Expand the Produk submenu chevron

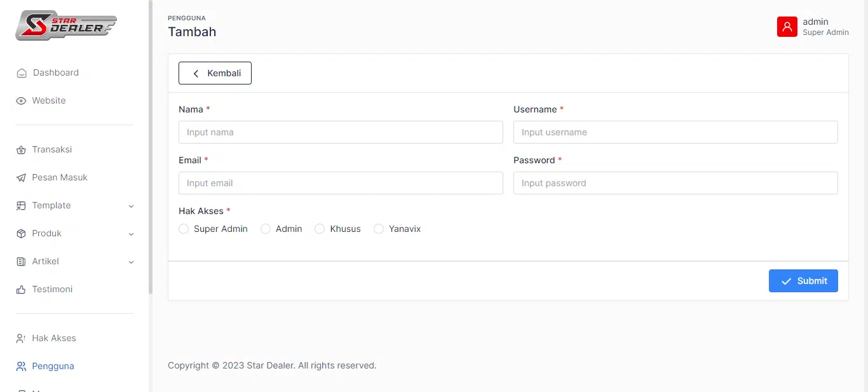[x=131, y=234]
